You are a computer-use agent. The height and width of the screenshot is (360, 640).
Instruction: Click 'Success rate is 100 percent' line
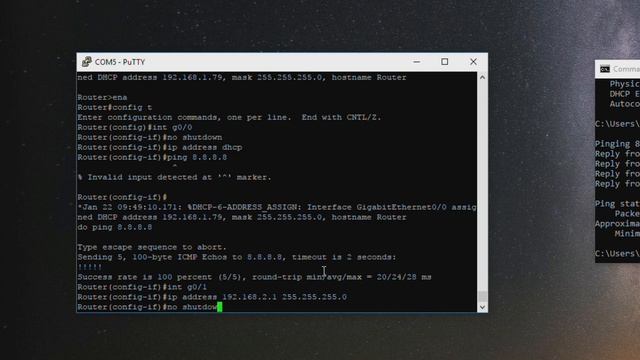click(x=254, y=277)
